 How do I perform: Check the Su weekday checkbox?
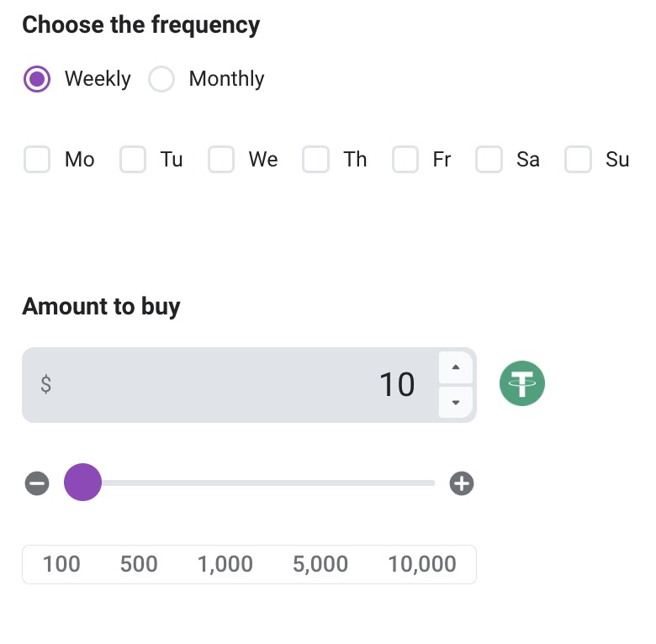[x=579, y=160]
